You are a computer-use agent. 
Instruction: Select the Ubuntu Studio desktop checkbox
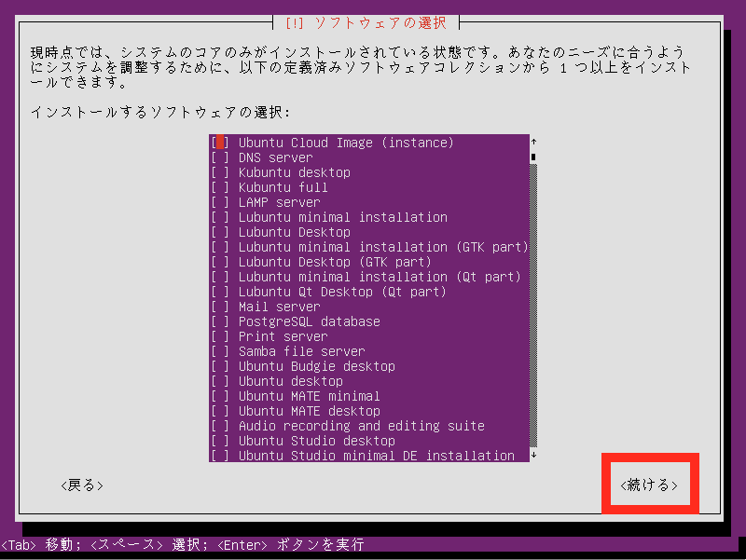tap(220, 441)
